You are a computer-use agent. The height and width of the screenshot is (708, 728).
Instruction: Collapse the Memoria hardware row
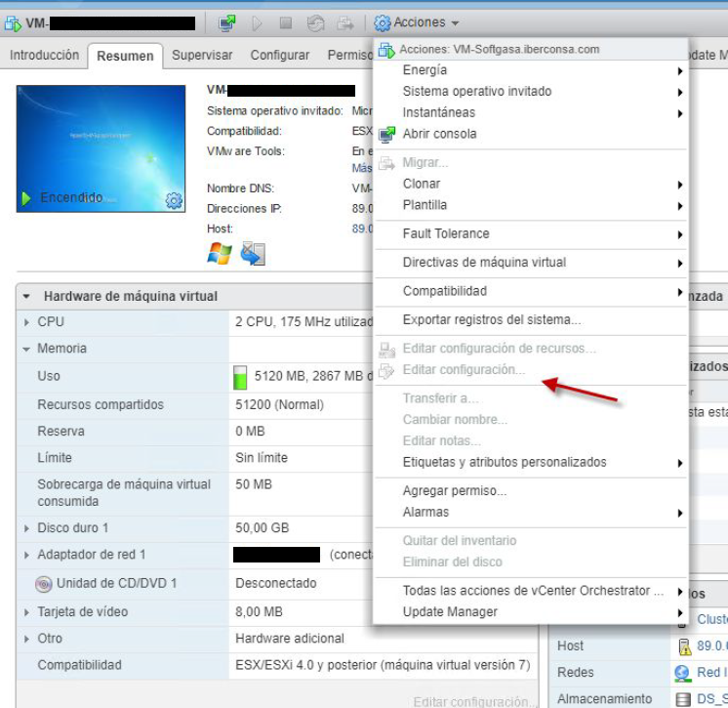(26, 350)
